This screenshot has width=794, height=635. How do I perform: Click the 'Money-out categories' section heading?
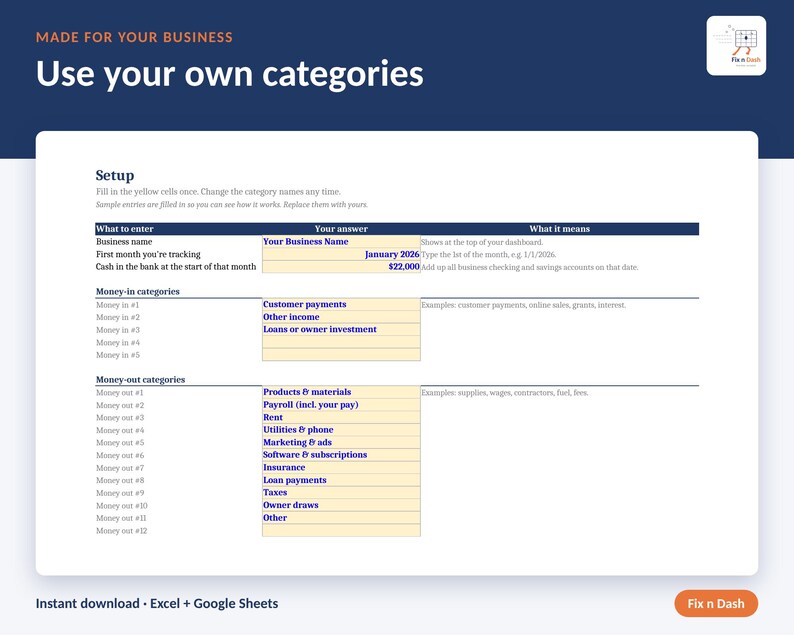(x=140, y=380)
